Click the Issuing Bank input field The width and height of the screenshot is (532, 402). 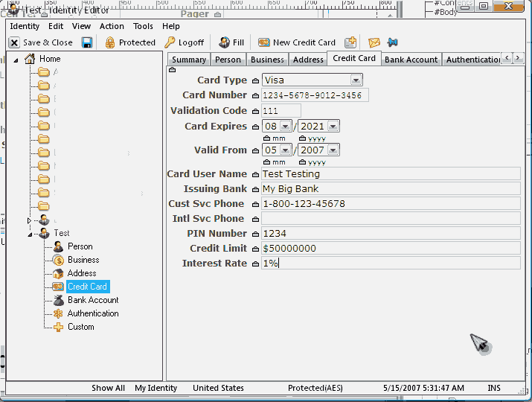click(x=391, y=189)
